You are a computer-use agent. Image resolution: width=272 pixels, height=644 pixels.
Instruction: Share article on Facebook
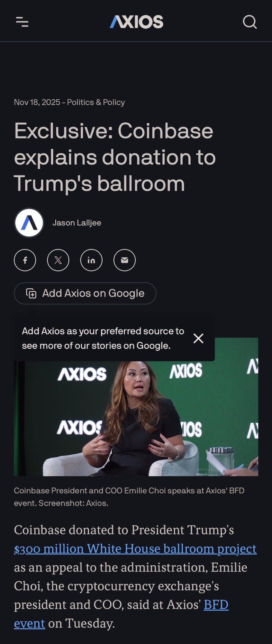25,260
